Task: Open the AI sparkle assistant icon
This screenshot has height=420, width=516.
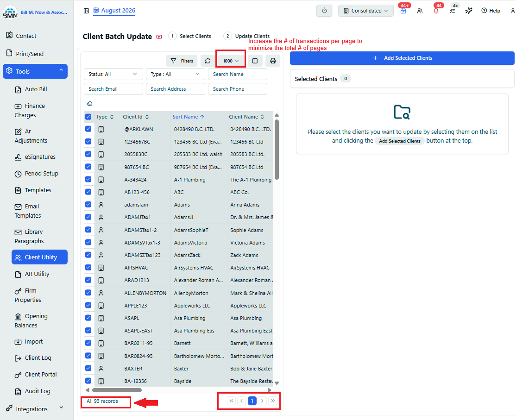Action: coord(469,11)
